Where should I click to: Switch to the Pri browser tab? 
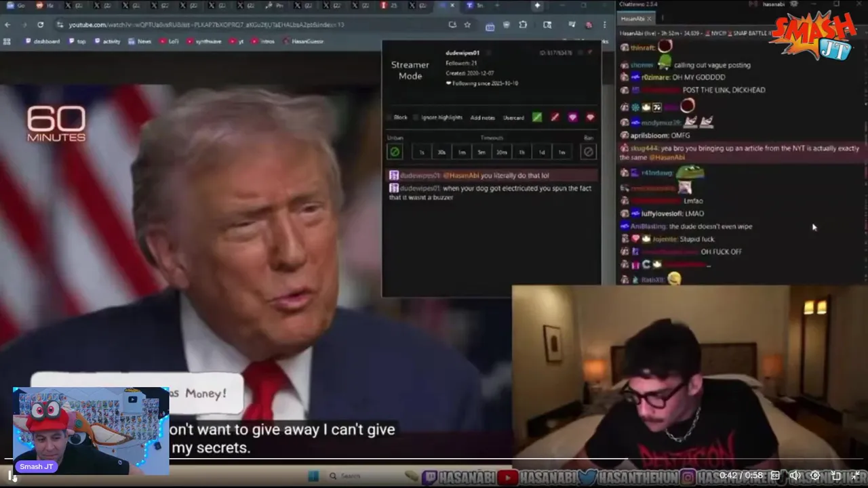[x=275, y=5]
